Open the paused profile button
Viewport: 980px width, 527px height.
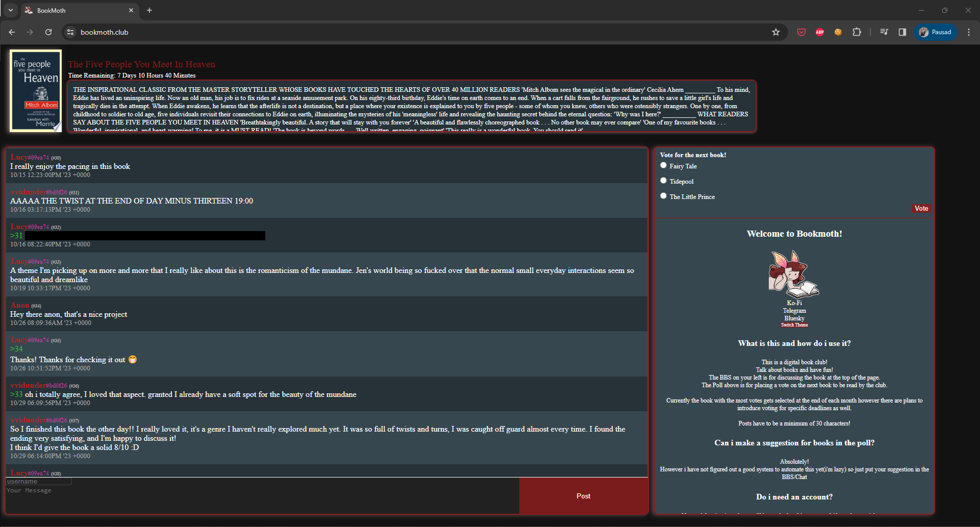pos(935,32)
